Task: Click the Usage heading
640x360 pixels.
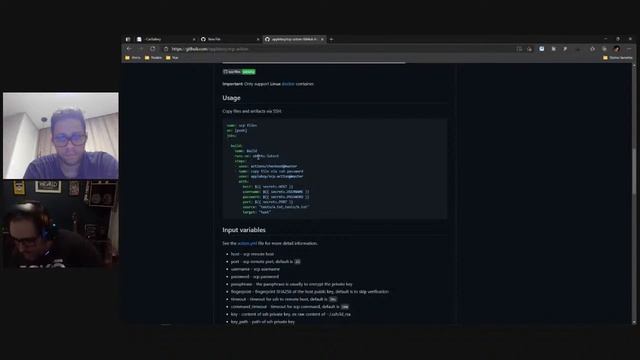Action: (x=231, y=98)
